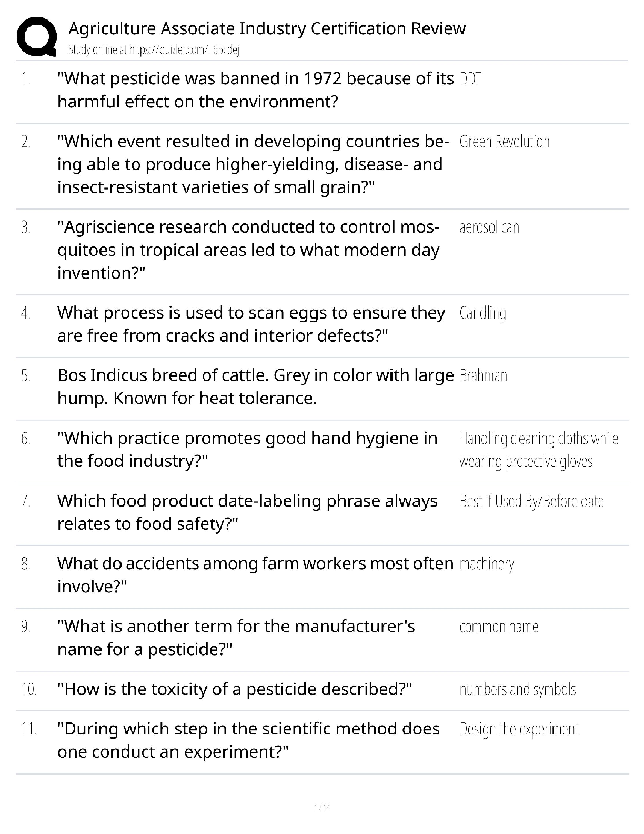Click the page number at the bottom
This screenshot has width=644, height=834.
(x=321, y=807)
